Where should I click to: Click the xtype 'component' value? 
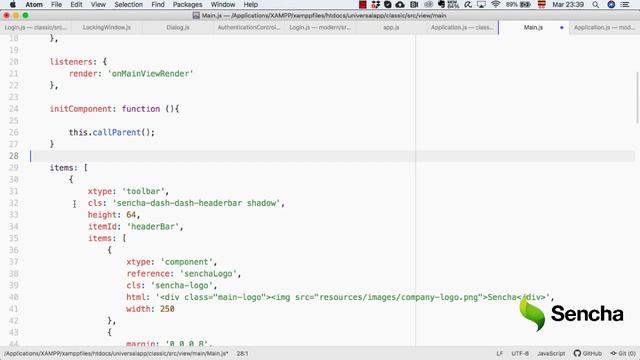tap(187, 262)
